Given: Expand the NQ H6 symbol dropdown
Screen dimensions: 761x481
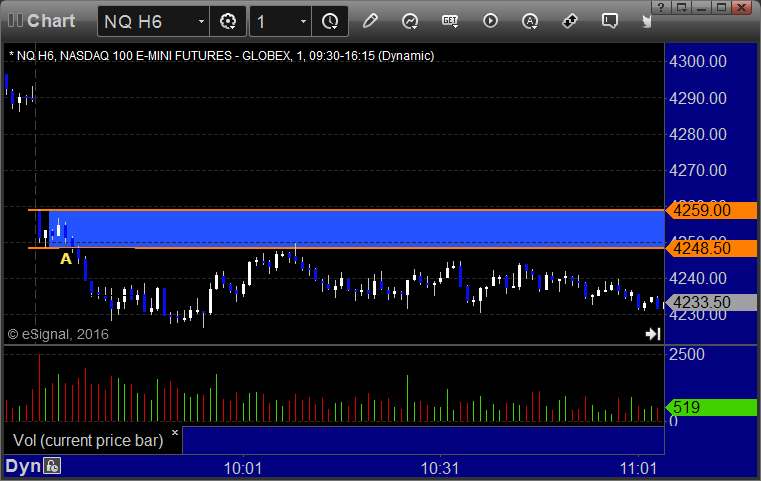Looking at the screenshot, I should click(x=201, y=21).
